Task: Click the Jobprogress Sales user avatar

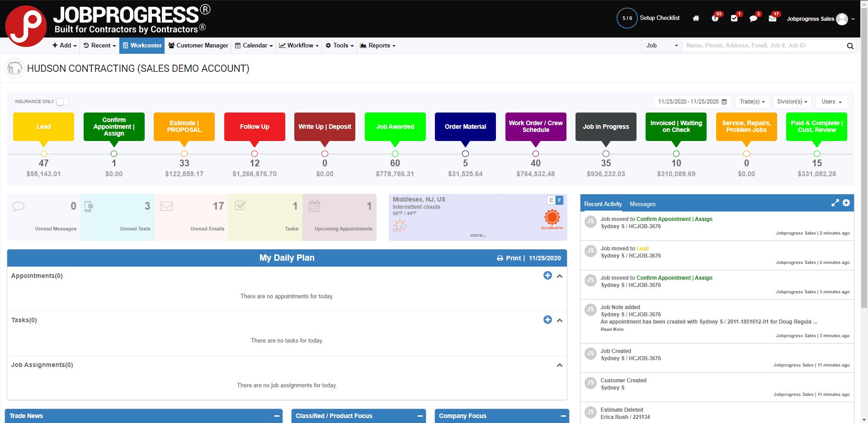Action: coord(842,19)
